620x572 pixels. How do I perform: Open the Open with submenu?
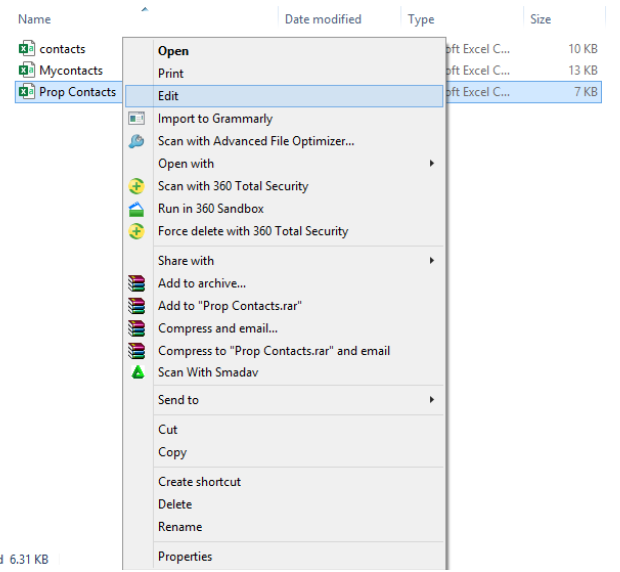pyautogui.click(x=284, y=164)
